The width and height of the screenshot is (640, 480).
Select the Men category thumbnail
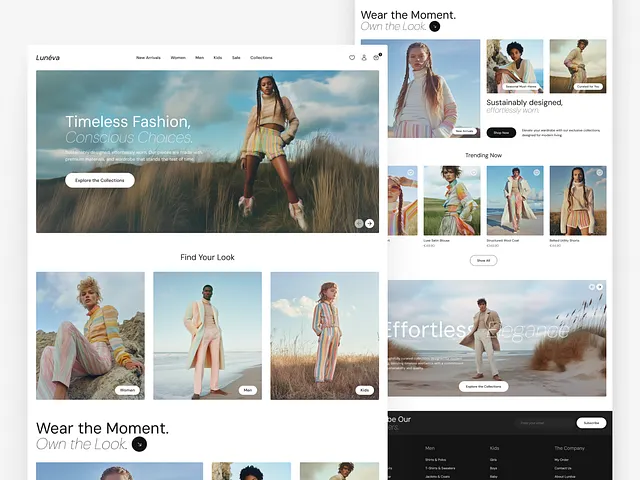208,336
